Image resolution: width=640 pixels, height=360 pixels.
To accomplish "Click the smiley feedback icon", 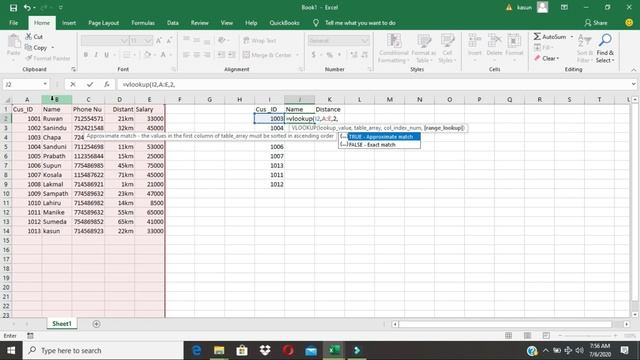I will coord(629,23).
